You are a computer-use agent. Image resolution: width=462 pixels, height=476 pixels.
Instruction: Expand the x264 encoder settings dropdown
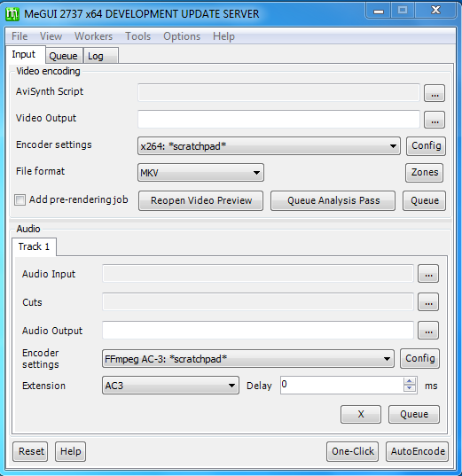pyautogui.click(x=269, y=146)
